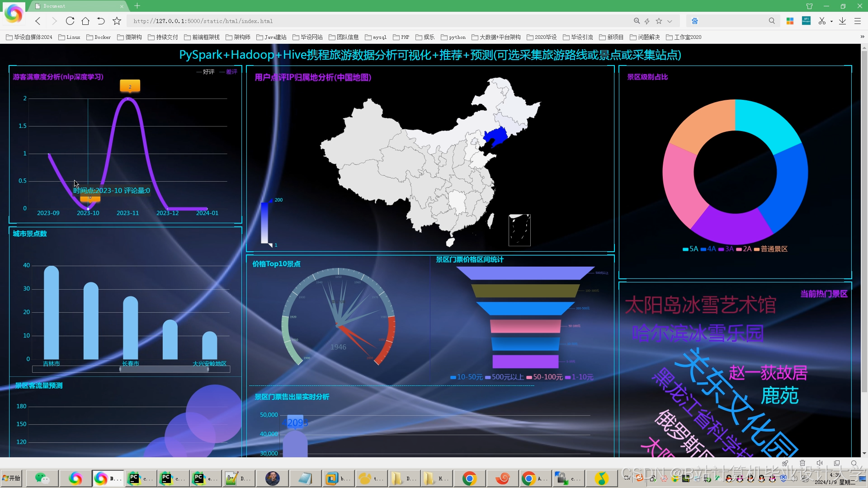Screen dimensions: 868x488
Task: Open the downloads arrow icon
Action: point(842,21)
